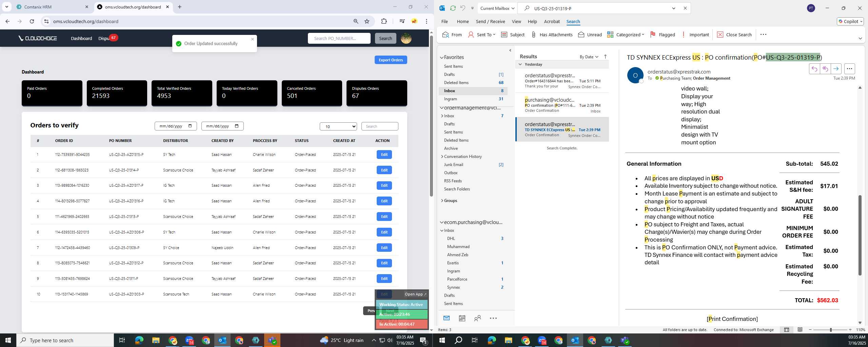868x347 pixels.
Task: Click the Chrome zoom magnifier icon in the address bar
Action: 356,21
